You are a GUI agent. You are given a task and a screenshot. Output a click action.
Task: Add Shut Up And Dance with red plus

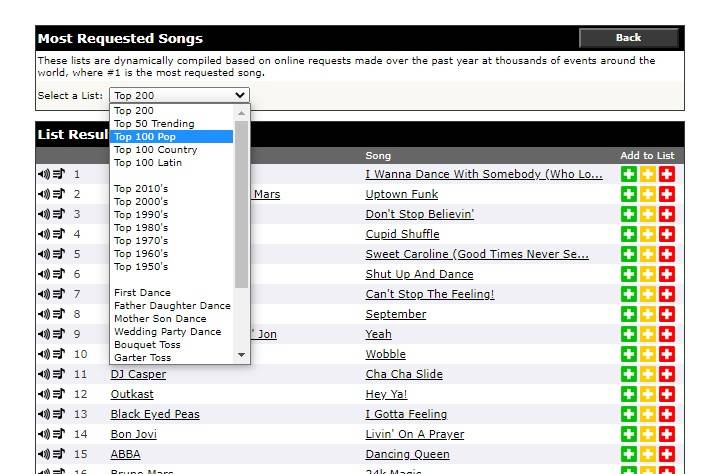[667, 274]
